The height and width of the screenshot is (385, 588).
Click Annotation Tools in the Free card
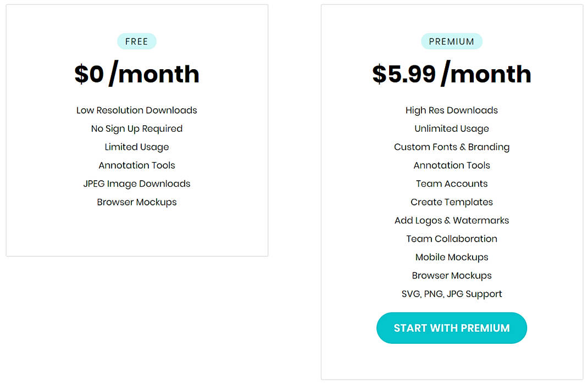[x=136, y=165]
